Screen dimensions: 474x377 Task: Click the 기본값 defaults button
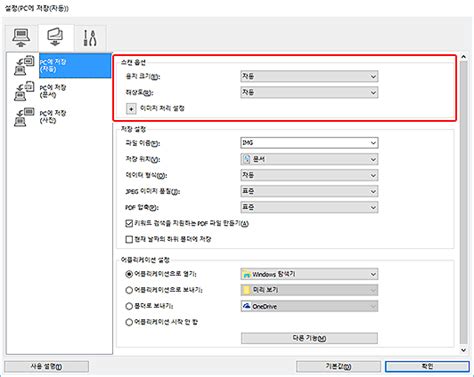[338, 367]
